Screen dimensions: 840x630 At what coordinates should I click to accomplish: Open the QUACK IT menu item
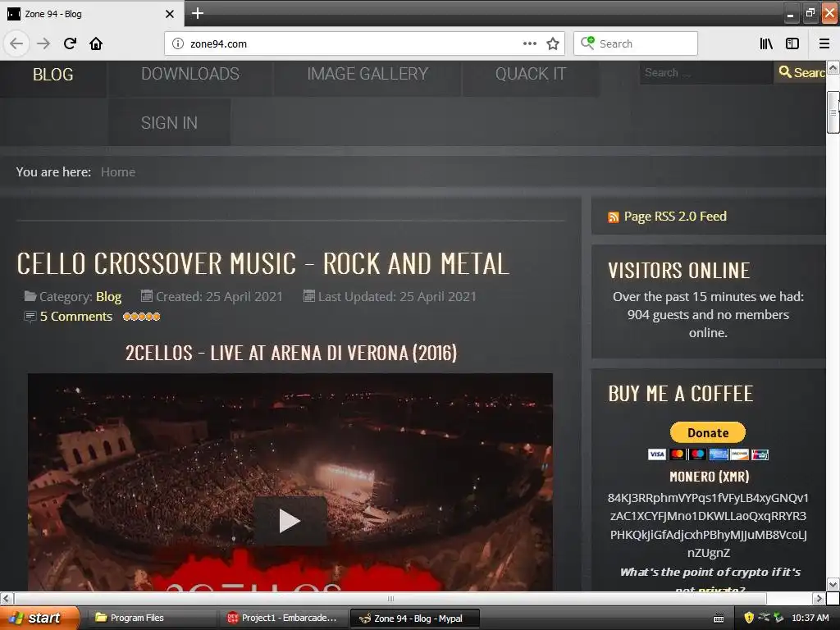(531, 74)
